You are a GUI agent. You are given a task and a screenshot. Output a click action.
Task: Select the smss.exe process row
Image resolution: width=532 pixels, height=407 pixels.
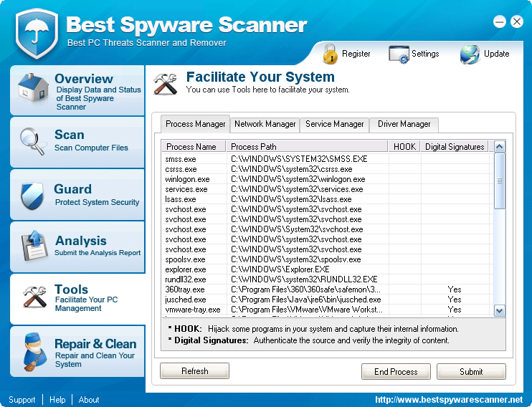coord(327,159)
